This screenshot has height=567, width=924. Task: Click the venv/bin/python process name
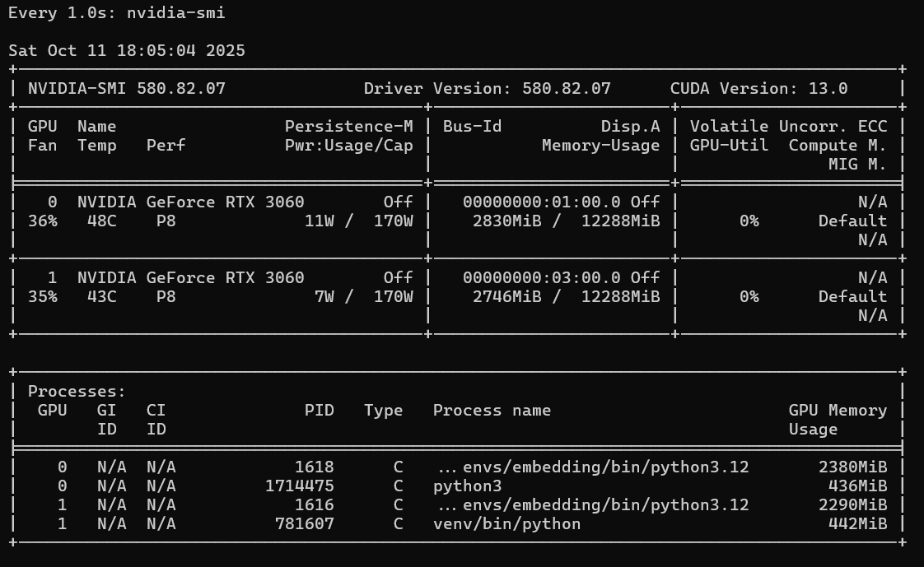point(506,524)
